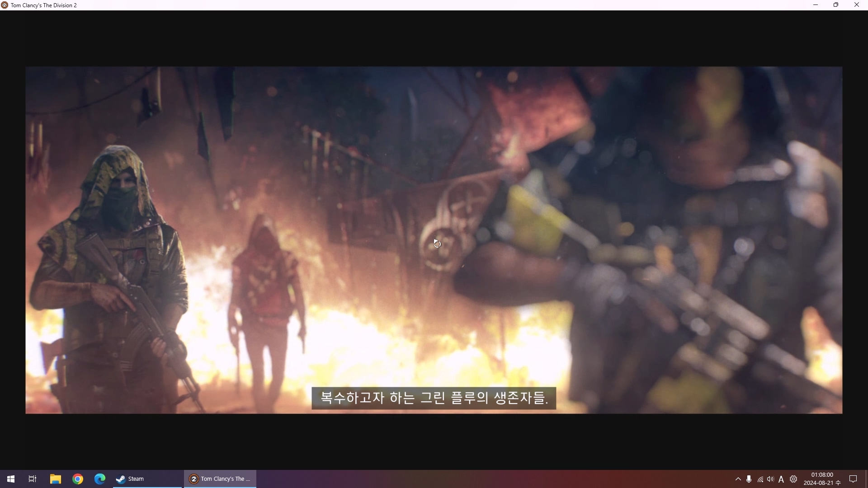868x488 pixels.
Task: Open Microsoft Edge from the taskbar
Action: coord(100,479)
